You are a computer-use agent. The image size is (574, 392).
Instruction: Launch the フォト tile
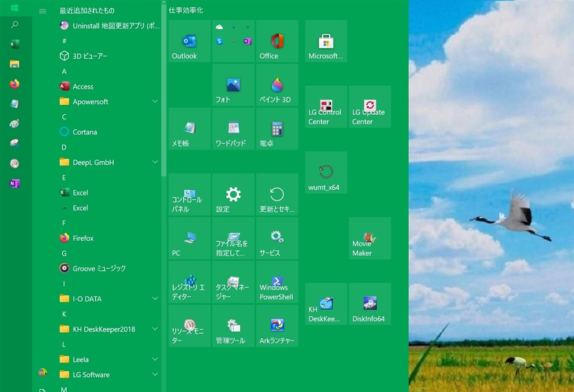coord(233,85)
